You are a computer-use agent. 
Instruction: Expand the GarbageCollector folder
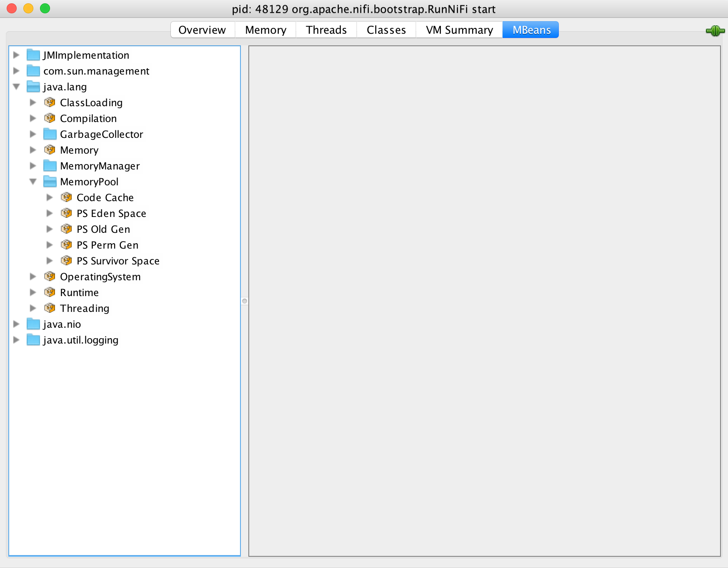[33, 134]
